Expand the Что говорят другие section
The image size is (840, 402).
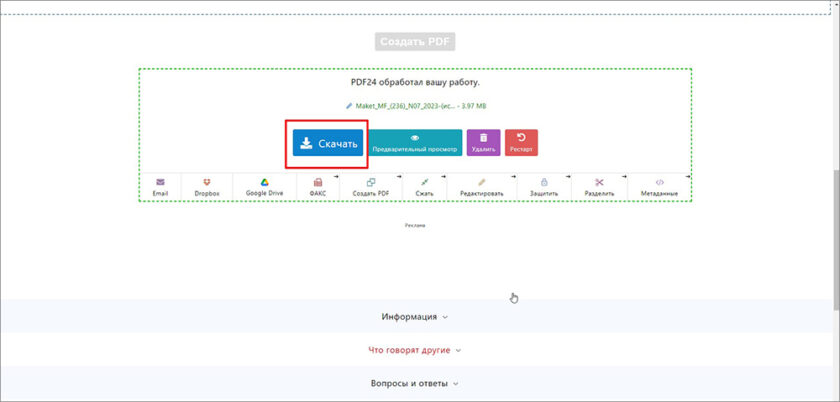click(x=415, y=351)
